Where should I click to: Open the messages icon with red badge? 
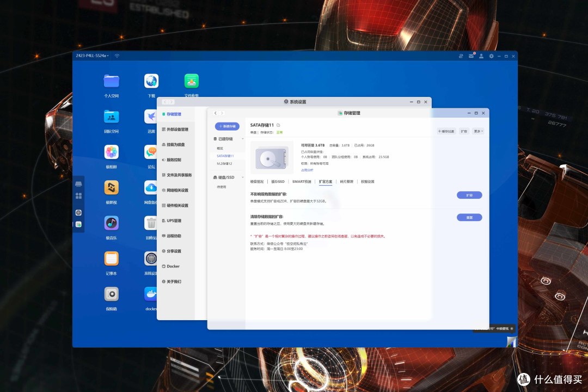point(471,56)
